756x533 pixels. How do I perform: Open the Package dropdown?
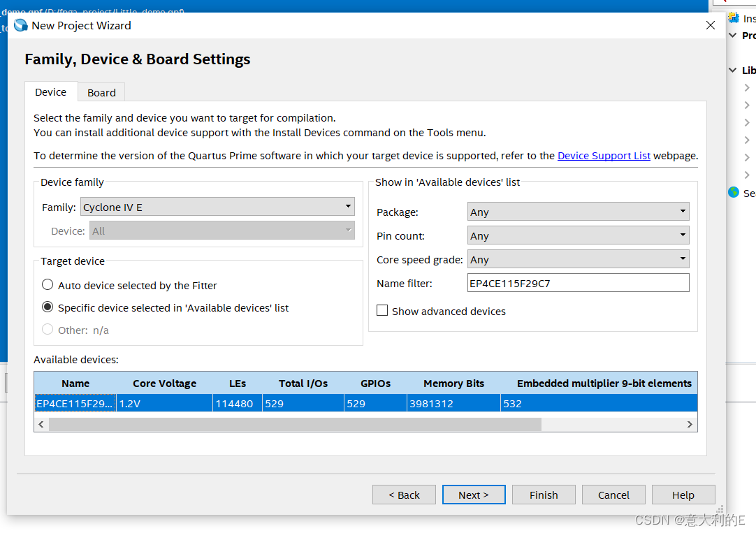578,212
